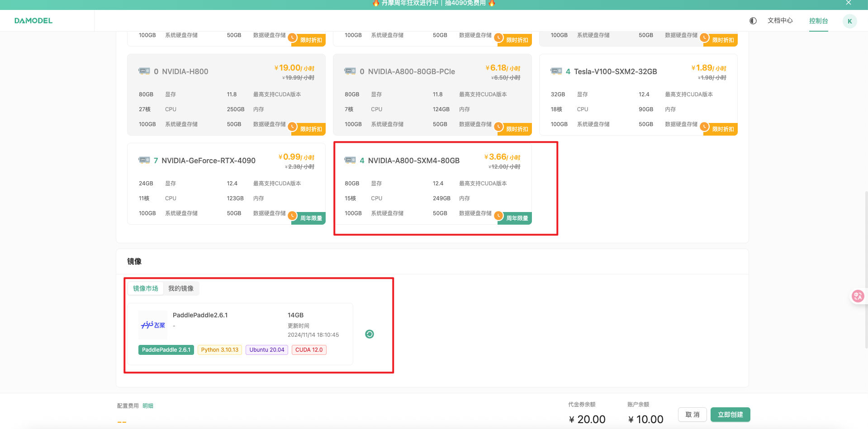Click the 丹摩周年狂欢 promotional banner text
Viewport: 868px width, 429px height.
pos(434,3)
